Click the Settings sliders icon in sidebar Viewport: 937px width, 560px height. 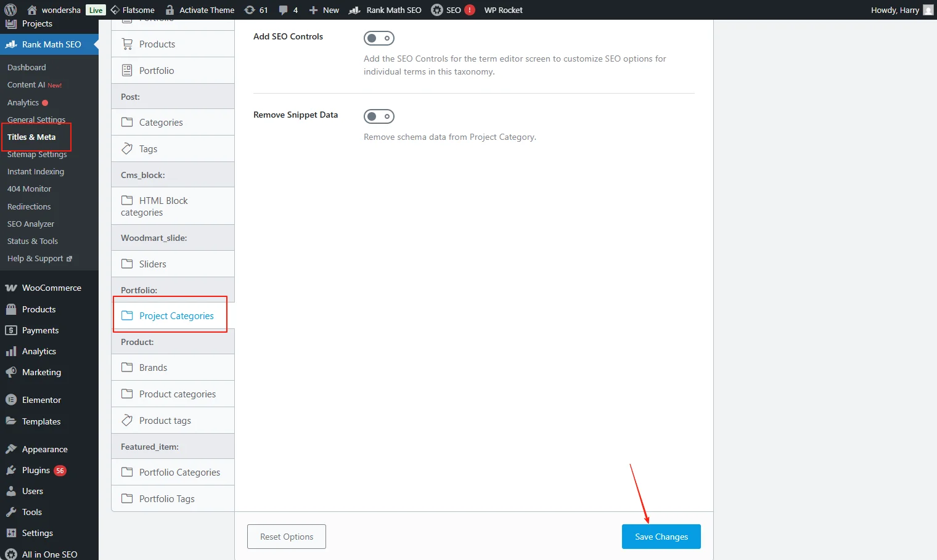point(11,533)
